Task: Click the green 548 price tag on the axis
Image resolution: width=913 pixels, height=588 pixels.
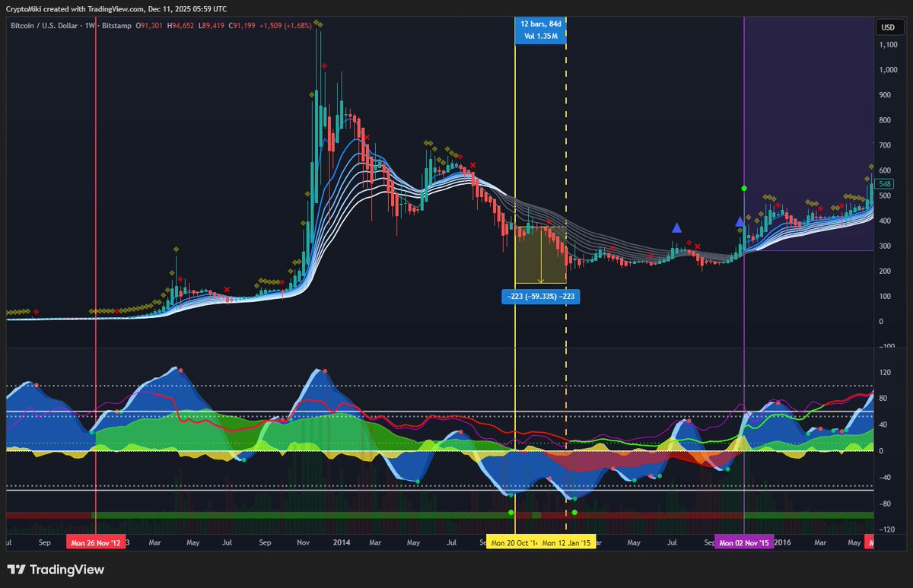Action: (x=884, y=185)
